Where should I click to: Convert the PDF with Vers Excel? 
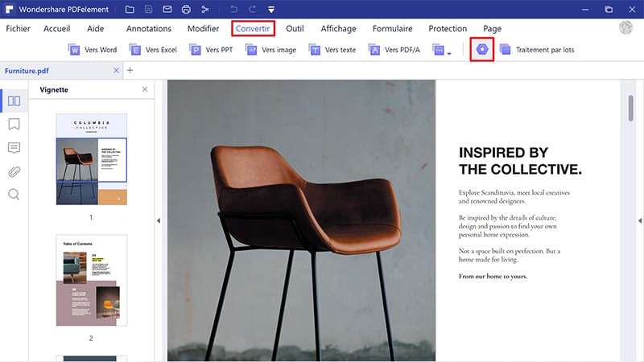pyautogui.click(x=153, y=50)
